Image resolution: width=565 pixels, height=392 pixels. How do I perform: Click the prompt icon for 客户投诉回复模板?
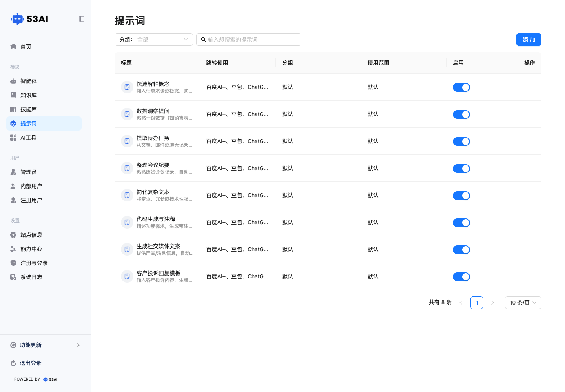(x=127, y=276)
